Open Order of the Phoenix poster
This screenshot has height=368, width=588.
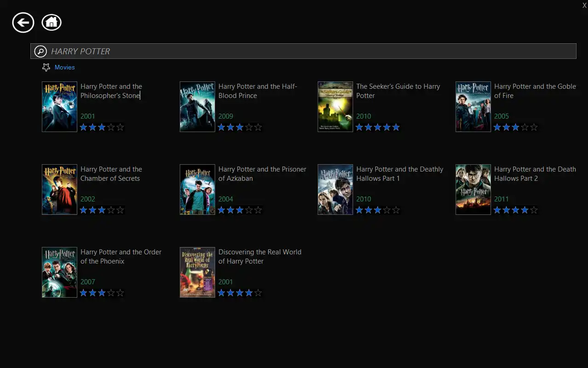tap(59, 272)
